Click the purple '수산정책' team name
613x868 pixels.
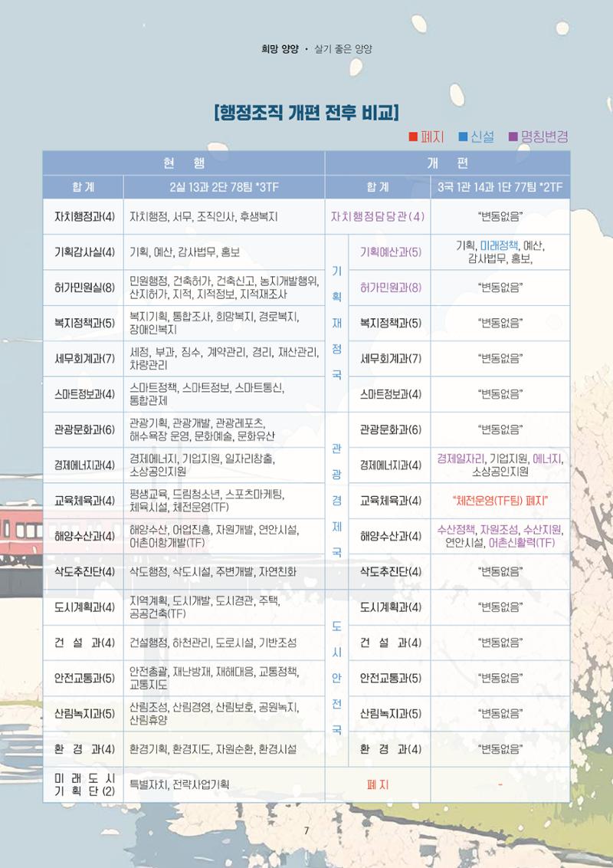456,529
